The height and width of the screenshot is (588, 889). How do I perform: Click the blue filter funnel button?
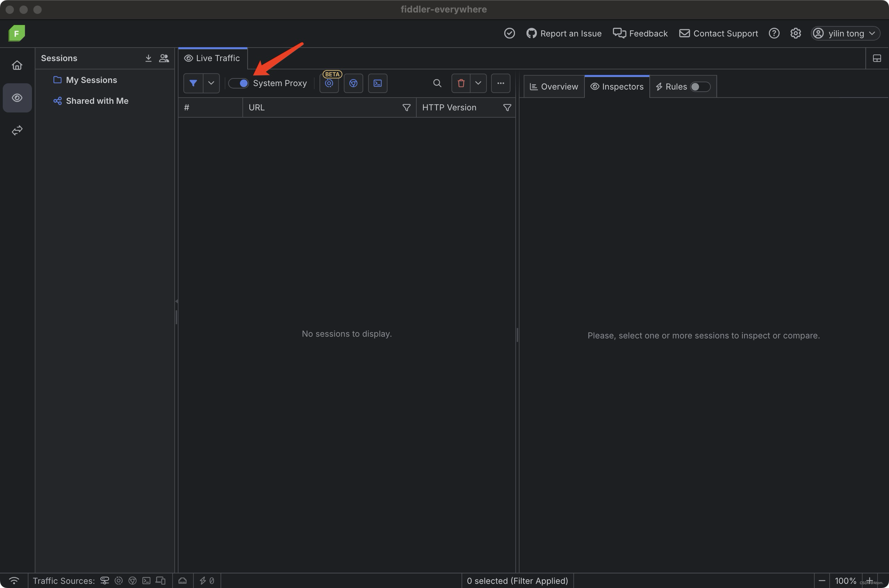(193, 83)
